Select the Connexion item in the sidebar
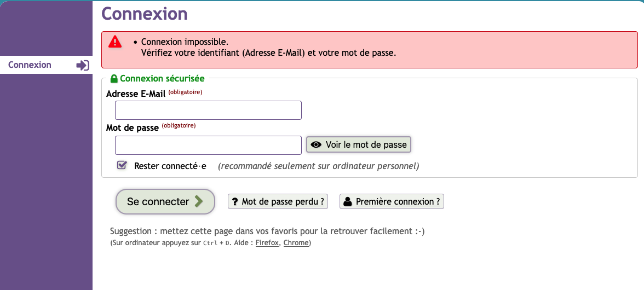 coord(30,65)
